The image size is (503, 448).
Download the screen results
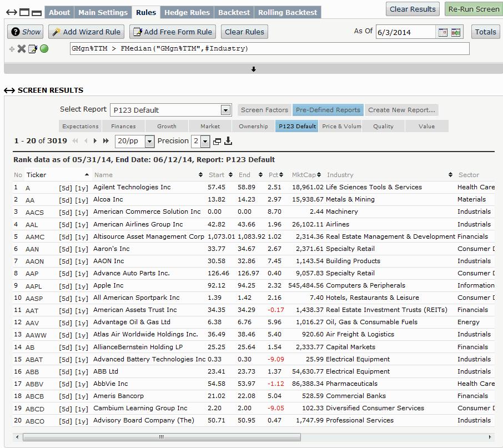pos(228,141)
